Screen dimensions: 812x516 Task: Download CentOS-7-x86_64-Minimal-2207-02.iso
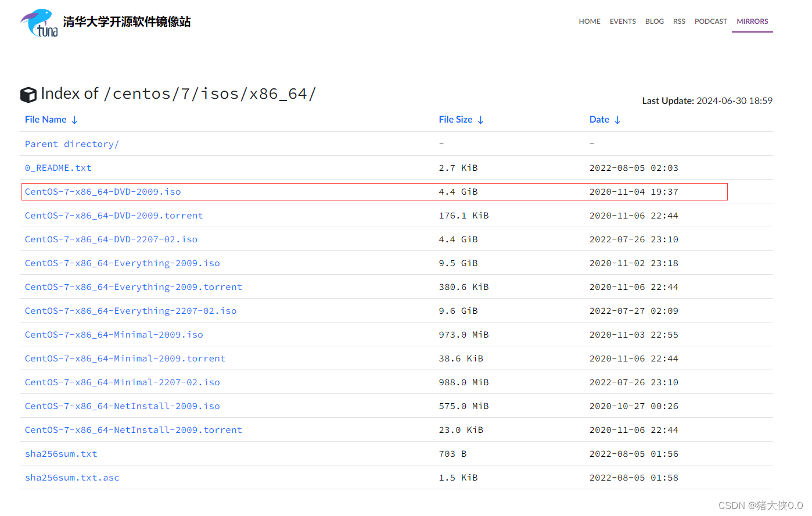[x=123, y=382]
